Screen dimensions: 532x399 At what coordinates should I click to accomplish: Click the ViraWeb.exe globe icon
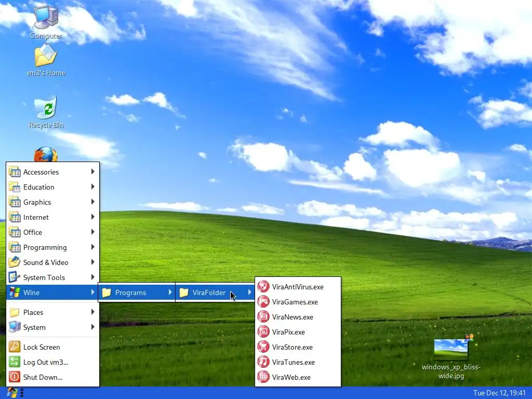point(263,377)
